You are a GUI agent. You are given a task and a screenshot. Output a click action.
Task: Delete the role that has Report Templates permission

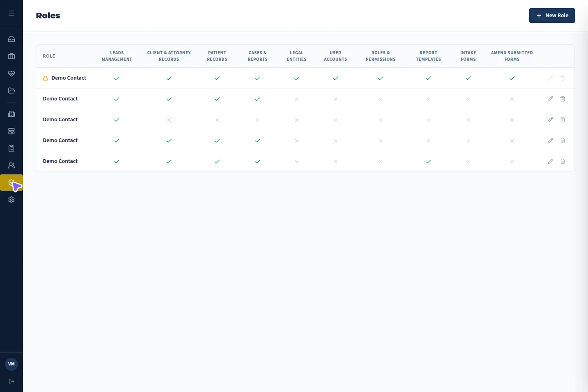click(563, 161)
